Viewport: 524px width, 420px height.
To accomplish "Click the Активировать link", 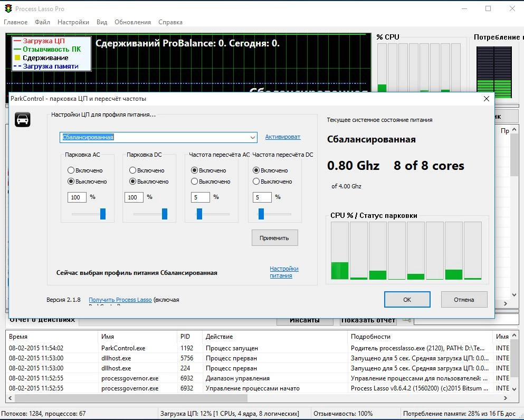I will click(x=283, y=137).
